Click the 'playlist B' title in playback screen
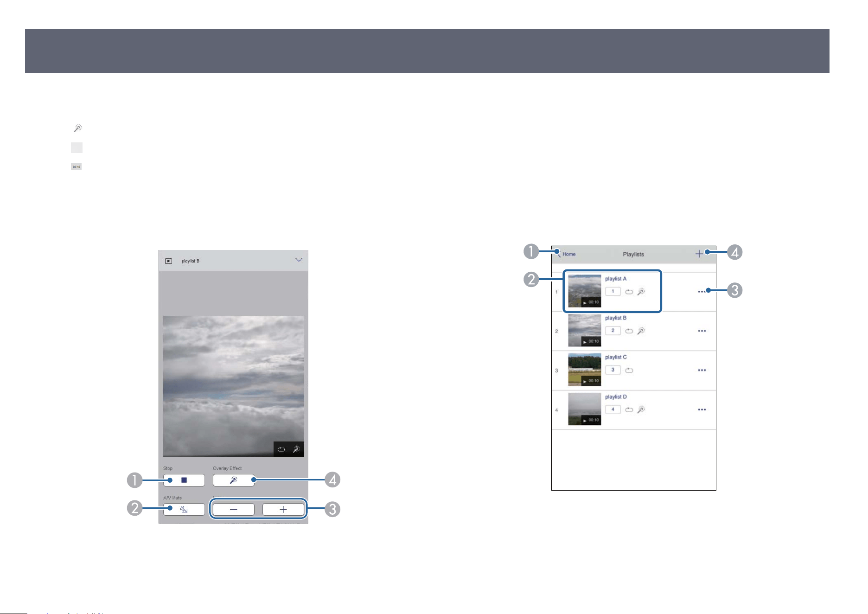This screenshot has height=614, width=868. click(191, 261)
